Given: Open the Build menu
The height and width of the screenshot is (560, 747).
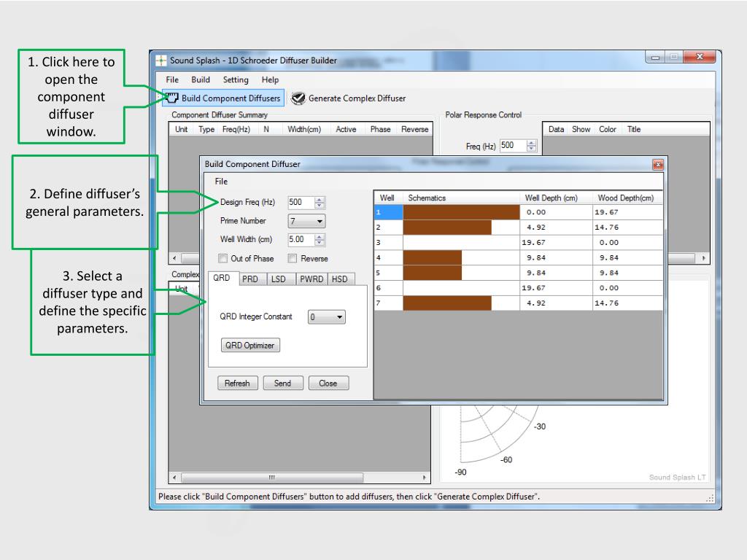Looking at the screenshot, I should tap(201, 79).
